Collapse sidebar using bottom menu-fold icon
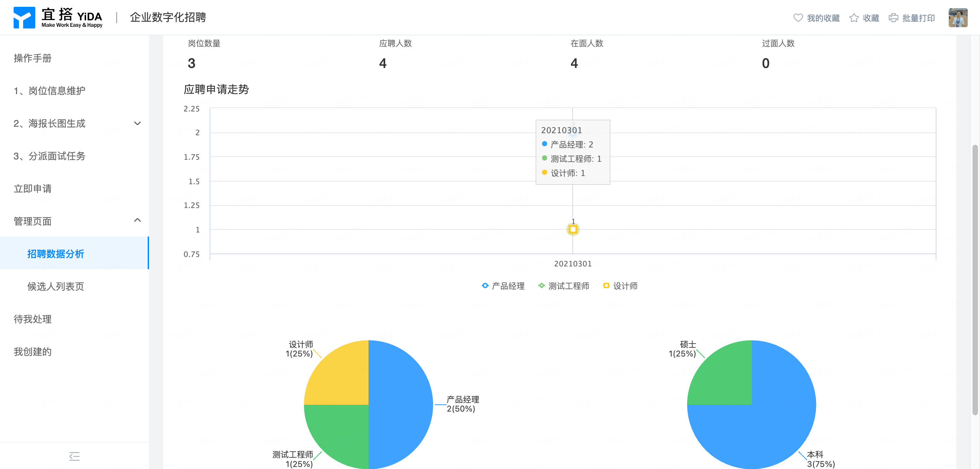Viewport: 980px width, 469px height. click(75, 456)
